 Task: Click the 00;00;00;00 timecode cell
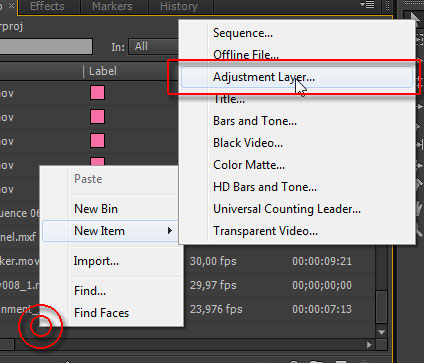click(x=322, y=285)
